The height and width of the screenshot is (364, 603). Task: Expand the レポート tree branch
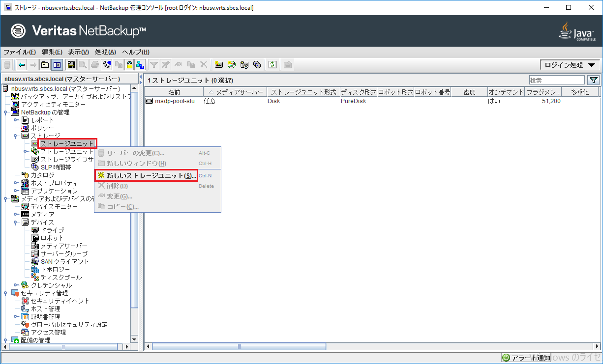pos(15,120)
